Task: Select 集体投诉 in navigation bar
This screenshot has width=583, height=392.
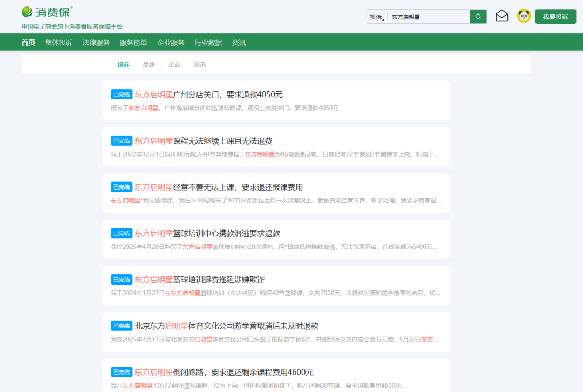Action: 58,43
